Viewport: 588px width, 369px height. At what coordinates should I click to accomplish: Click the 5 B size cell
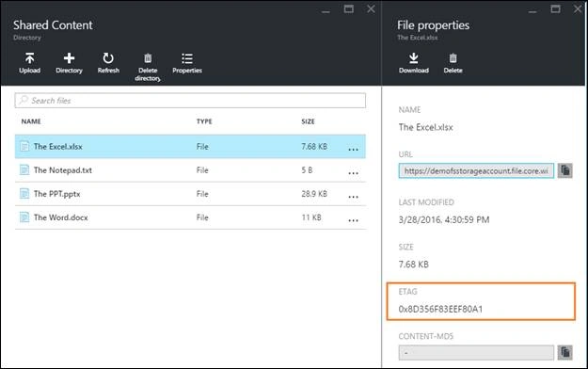307,170
